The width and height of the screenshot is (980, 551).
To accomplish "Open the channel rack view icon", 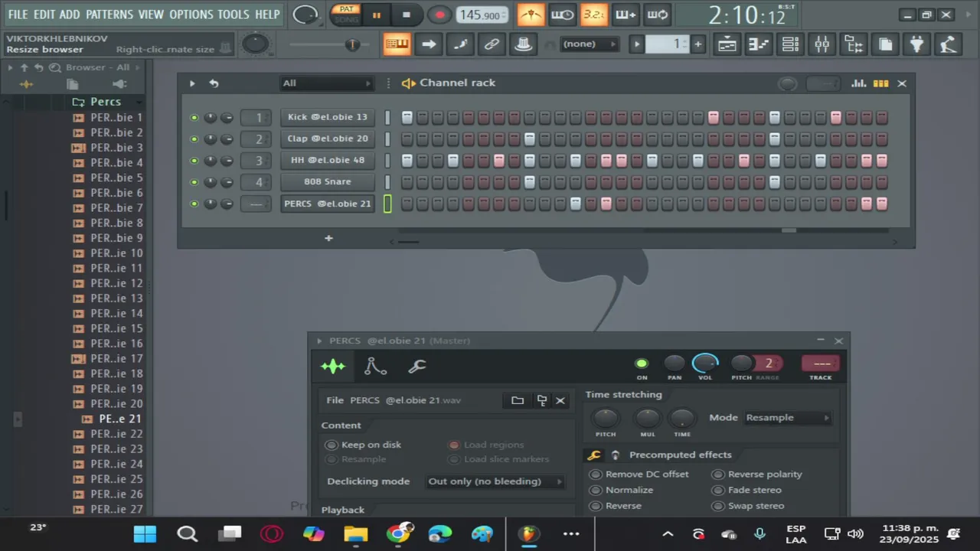I will pyautogui.click(x=790, y=44).
